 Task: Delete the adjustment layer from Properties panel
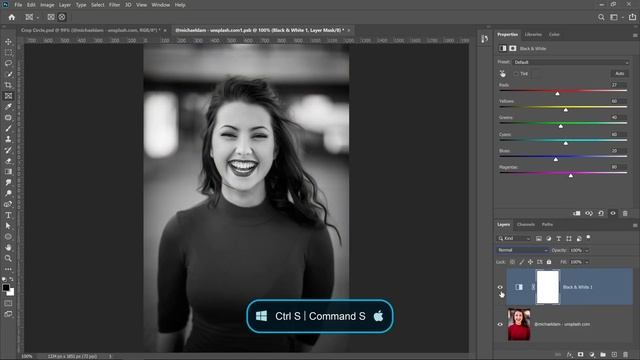coord(625,213)
